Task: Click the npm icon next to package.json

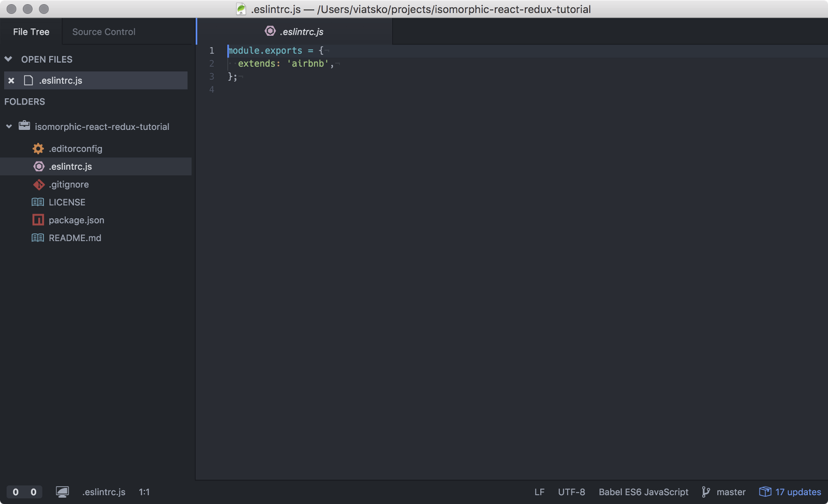Action: pyautogui.click(x=38, y=220)
